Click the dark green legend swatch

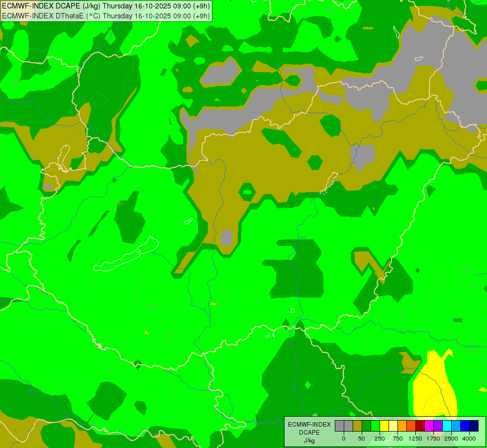(x=366, y=426)
